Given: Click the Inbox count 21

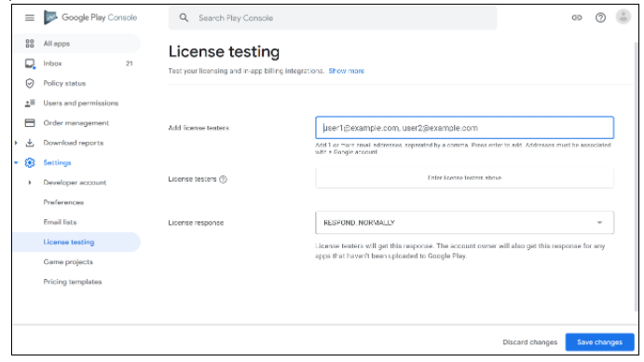Looking at the screenshot, I should click(x=129, y=63).
